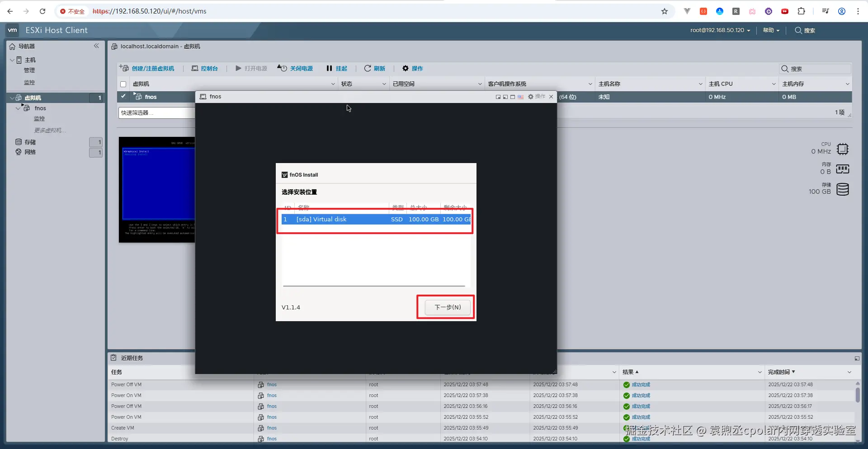This screenshot has height=449, width=868.
Task: Open the purple circular extension icon
Action: click(769, 11)
